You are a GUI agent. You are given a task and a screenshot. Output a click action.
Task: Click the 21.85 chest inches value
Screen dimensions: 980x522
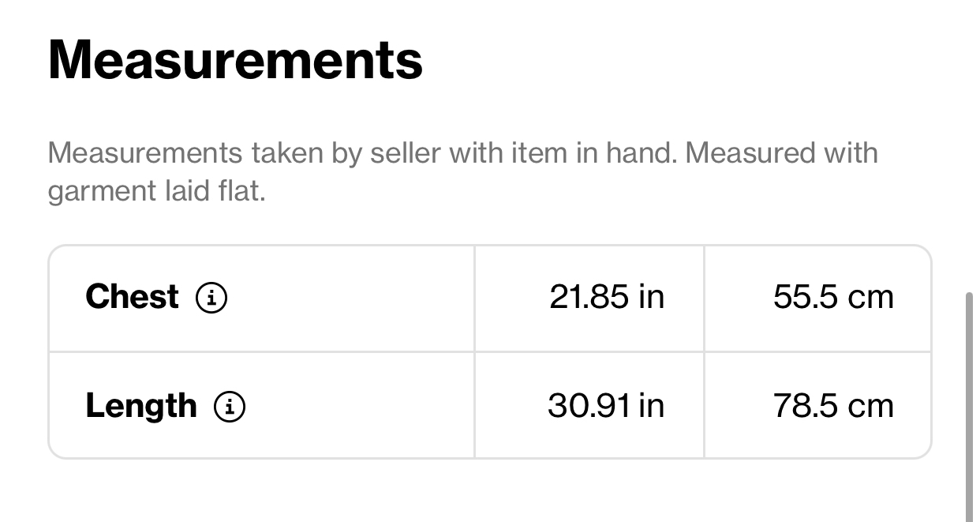pos(589,297)
